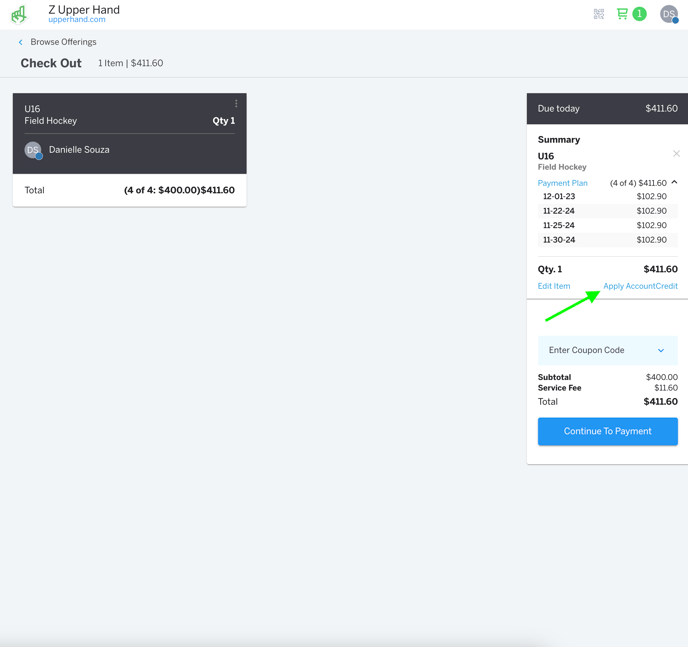The width and height of the screenshot is (688, 647).
Task: Apply account credit to the order
Action: 640,286
